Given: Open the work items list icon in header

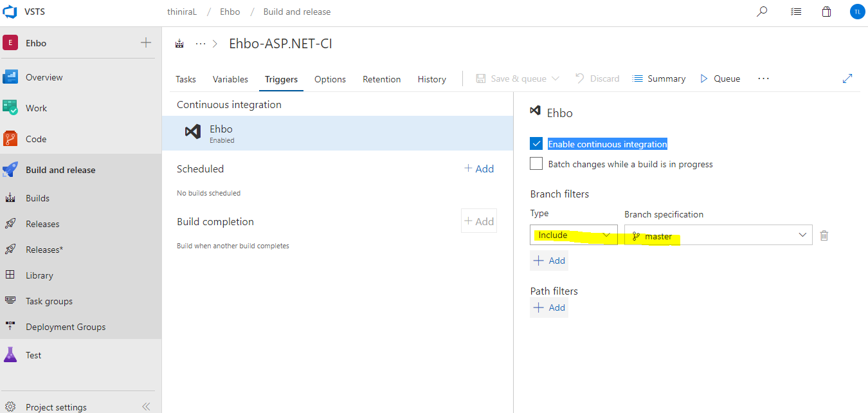Looking at the screenshot, I should [x=796, y=12].
